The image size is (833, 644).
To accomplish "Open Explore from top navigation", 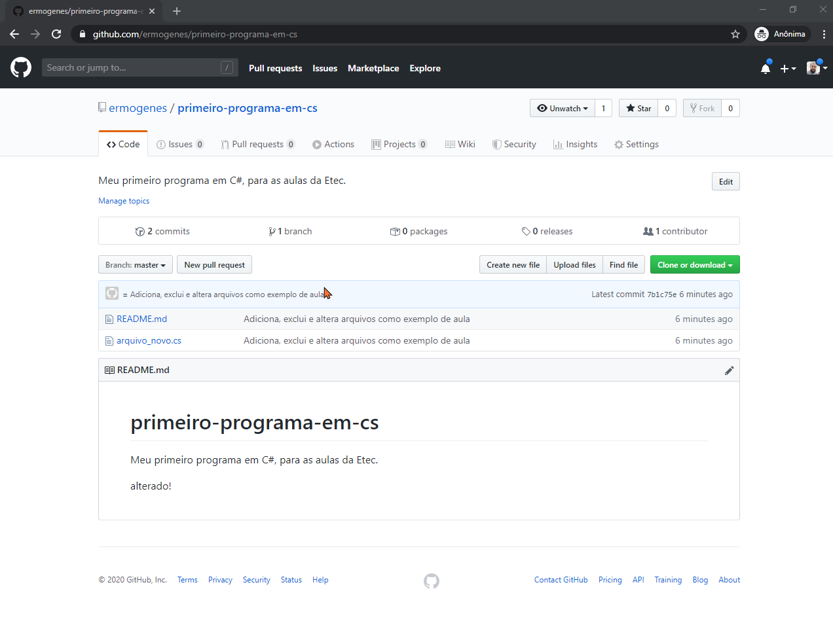I will click(425, 68).
